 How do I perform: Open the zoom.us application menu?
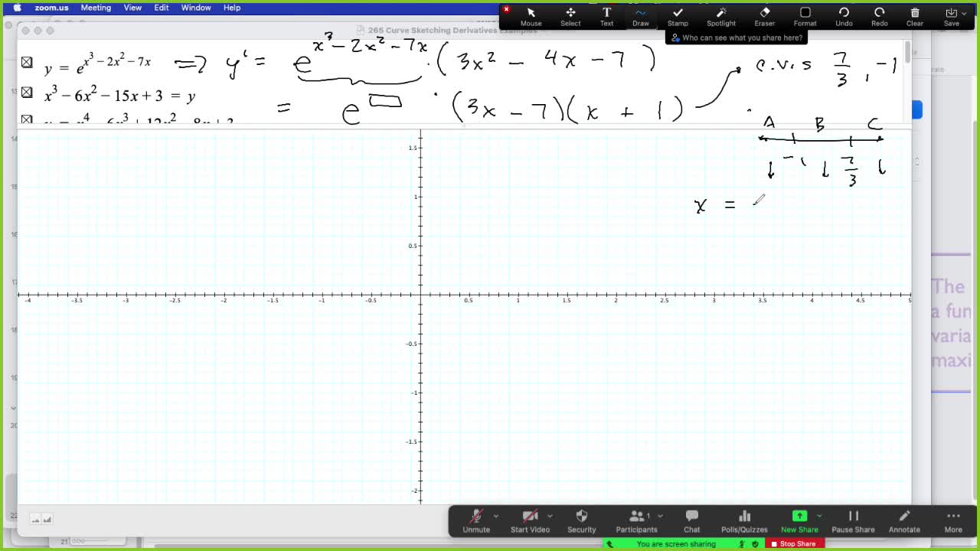coord(51,8)
